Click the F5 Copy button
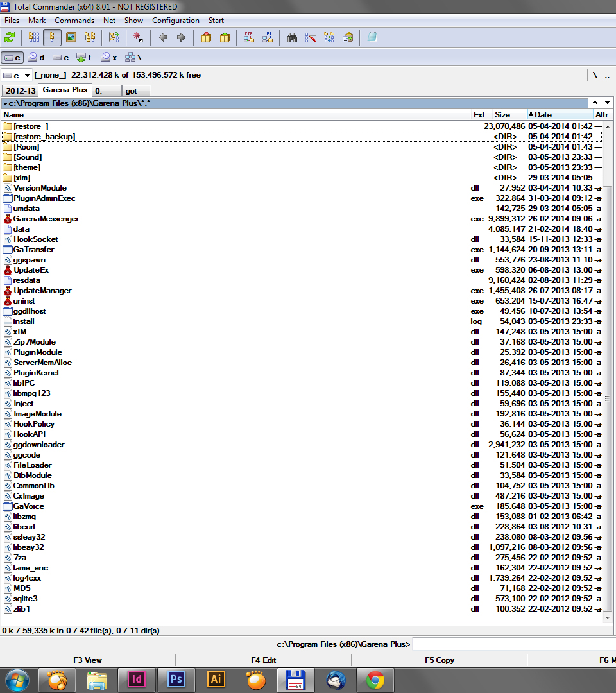 point(440,660)
